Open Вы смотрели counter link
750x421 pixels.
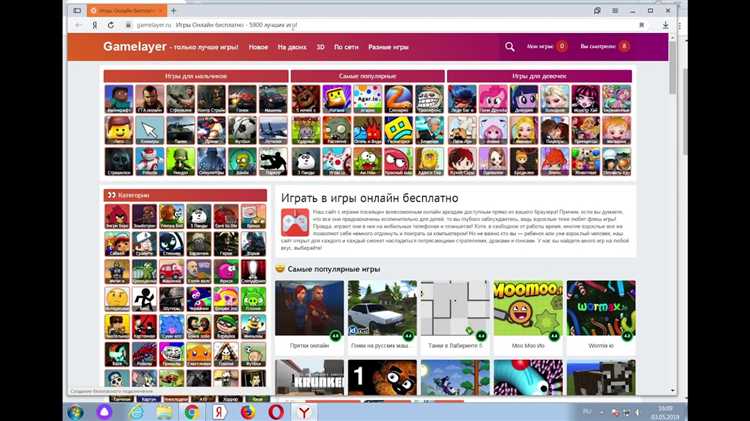point(605,46)
